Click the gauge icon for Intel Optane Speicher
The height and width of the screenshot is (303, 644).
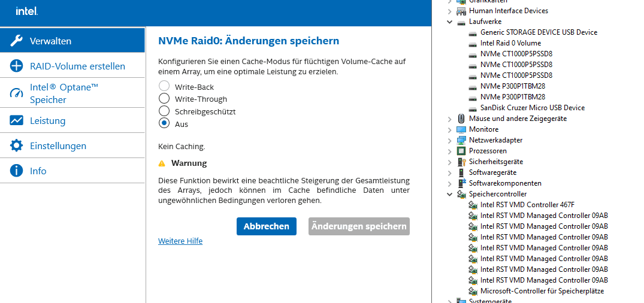(x=16, y=93)
